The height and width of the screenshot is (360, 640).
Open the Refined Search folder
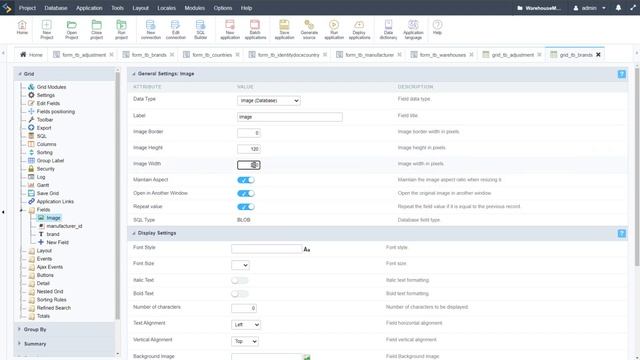tap(53, 308)
